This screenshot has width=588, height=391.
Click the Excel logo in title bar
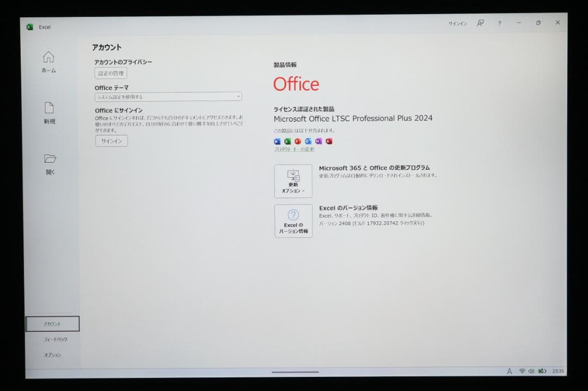pyautogui.click(x=29, y=27)
